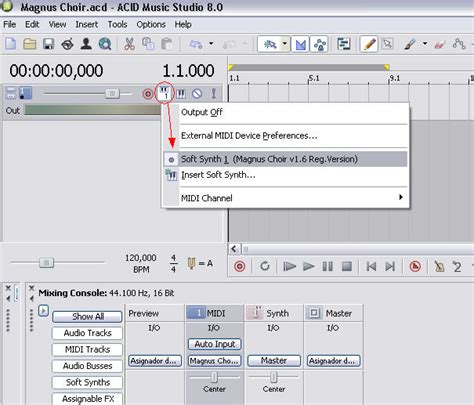Arm the MIDI track for record
Viewport: 474px width, 405px height.
(x=147, y=94)
